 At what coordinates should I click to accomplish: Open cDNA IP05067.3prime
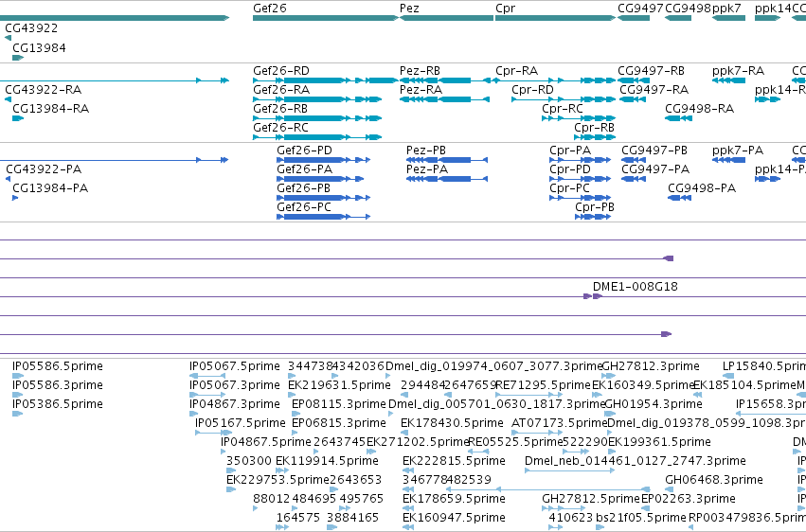tap(234, 385)
